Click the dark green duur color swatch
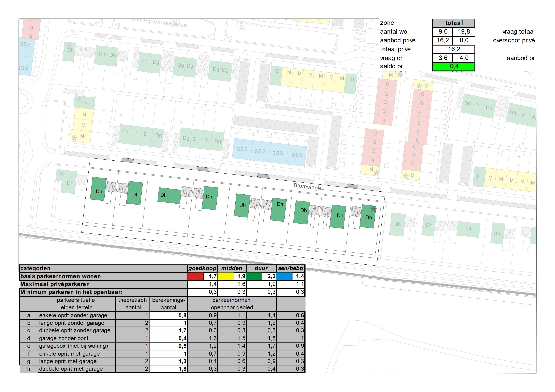This screenshot has width=555, height=392. pyautogui.click(x=254, y=276)
